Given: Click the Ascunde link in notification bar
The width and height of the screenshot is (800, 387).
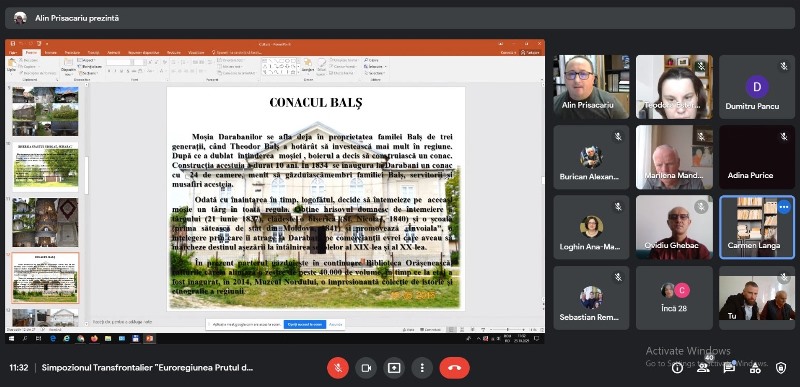Looking at the screenshot, I should [336, 324].
